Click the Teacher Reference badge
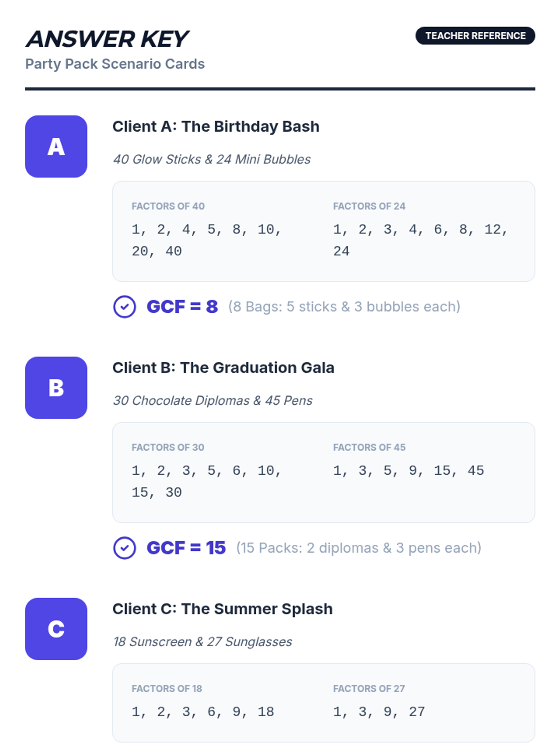Viewport: 560px width, 747px height. pyautogui.click(x=475, y=36)
